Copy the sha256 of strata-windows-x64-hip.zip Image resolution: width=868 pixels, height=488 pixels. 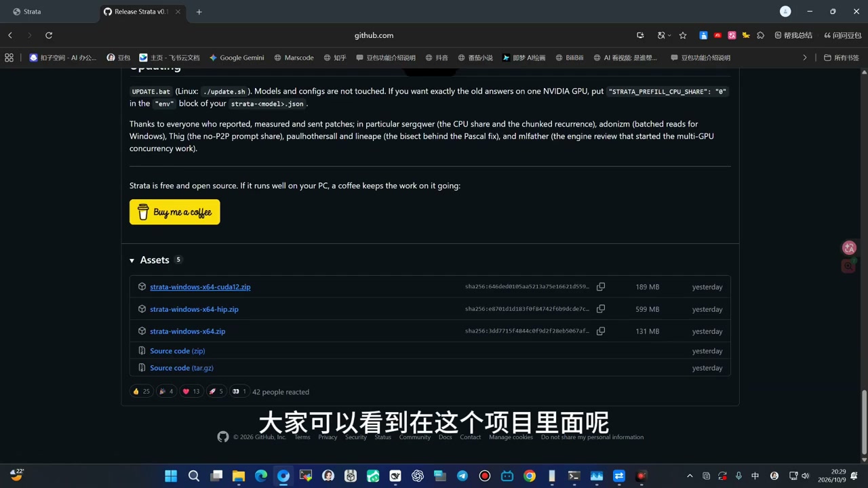point(601,309)
